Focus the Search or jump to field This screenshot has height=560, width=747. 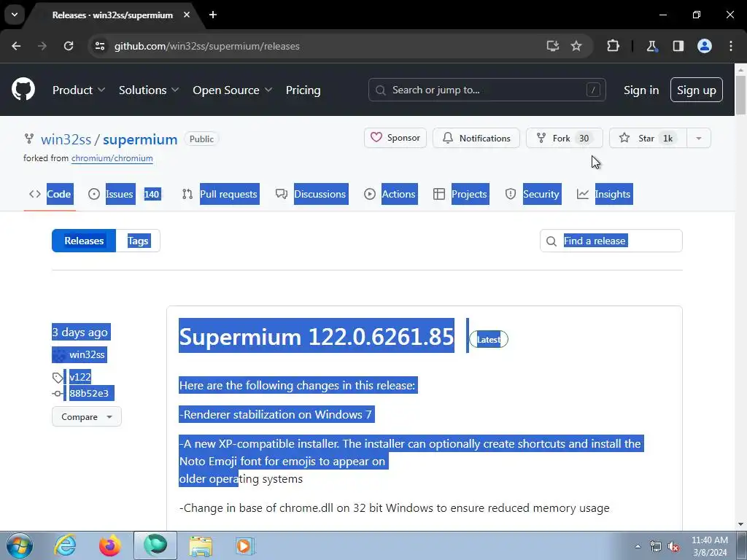[x=487, y=90]
